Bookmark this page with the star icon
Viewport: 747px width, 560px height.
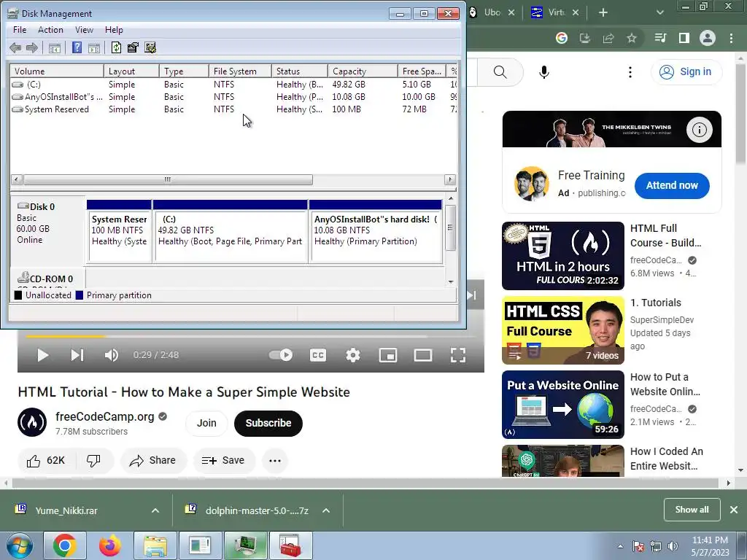[x=632, y=38]
